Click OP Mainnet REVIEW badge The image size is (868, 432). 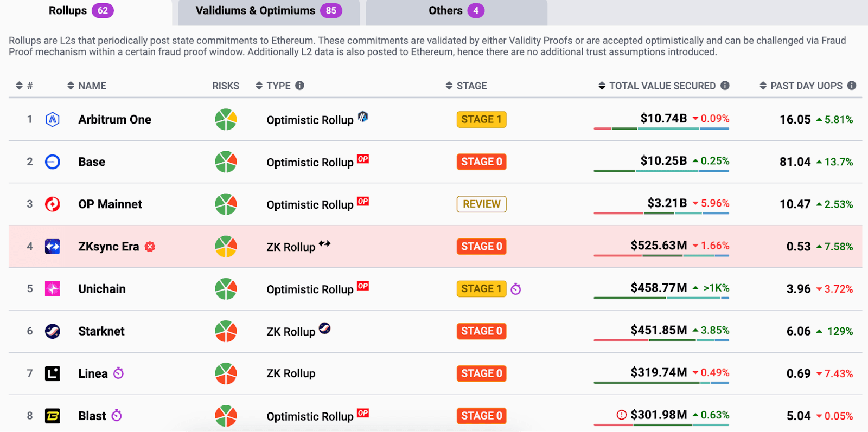tap(481, 204)
